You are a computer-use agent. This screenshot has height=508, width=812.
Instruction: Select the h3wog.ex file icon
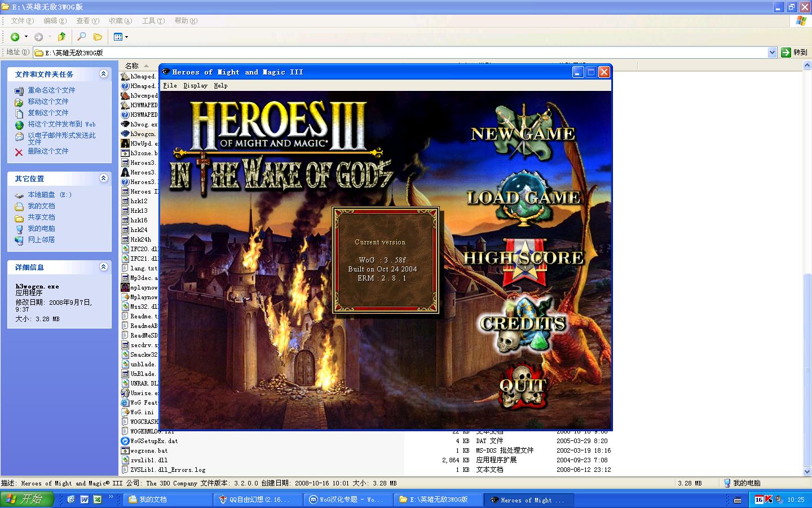tap(125, 124)
